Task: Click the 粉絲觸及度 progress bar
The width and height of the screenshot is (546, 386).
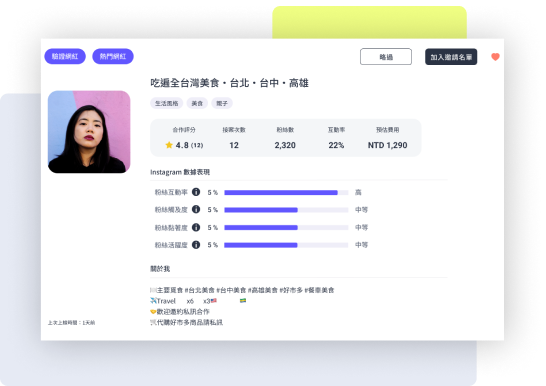Action: coord(286,210)
